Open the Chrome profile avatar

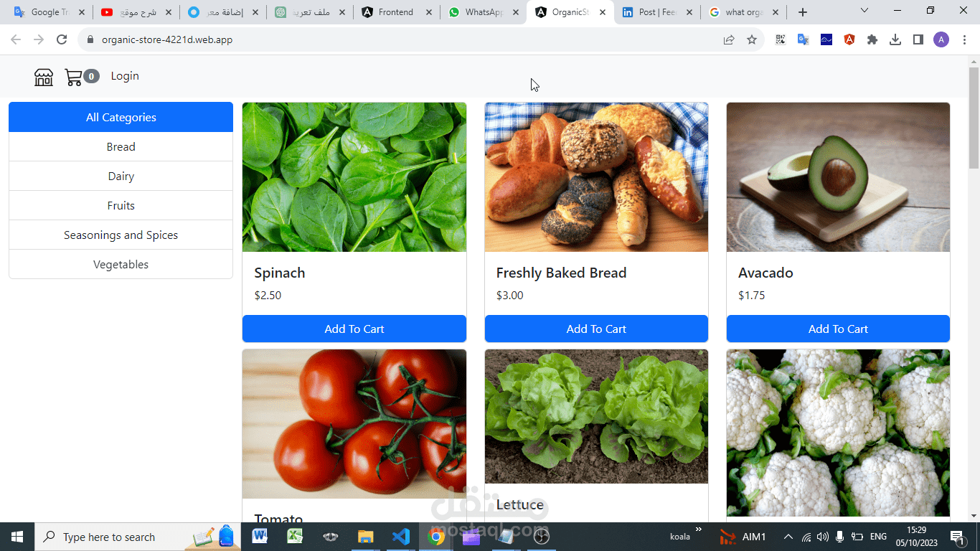(941, 39)
